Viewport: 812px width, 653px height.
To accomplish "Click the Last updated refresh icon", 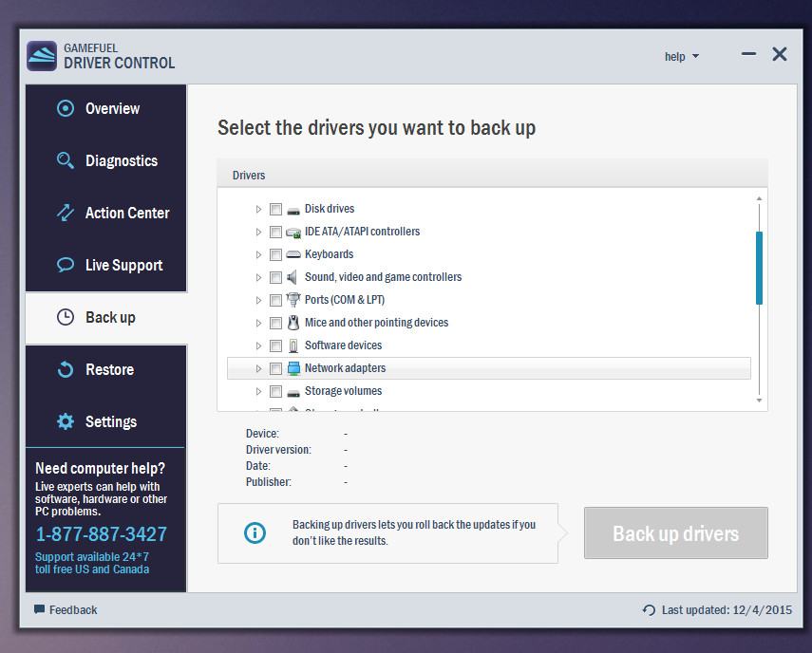I will pos(649,610).
